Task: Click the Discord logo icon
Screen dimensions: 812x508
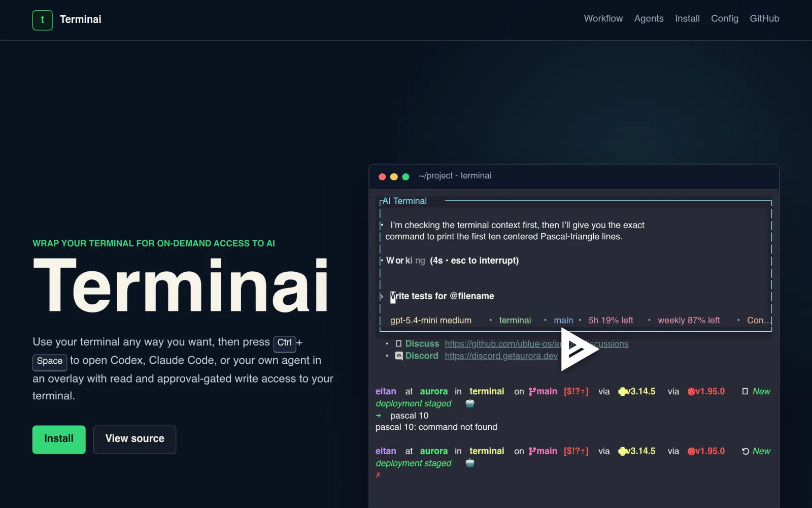Action: coord(399,356)
